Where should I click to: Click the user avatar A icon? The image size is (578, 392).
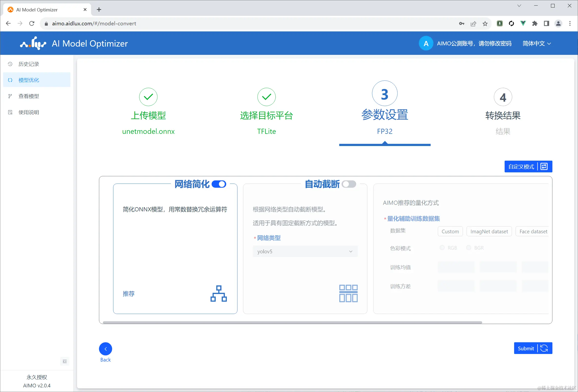[x=426, y=44]
